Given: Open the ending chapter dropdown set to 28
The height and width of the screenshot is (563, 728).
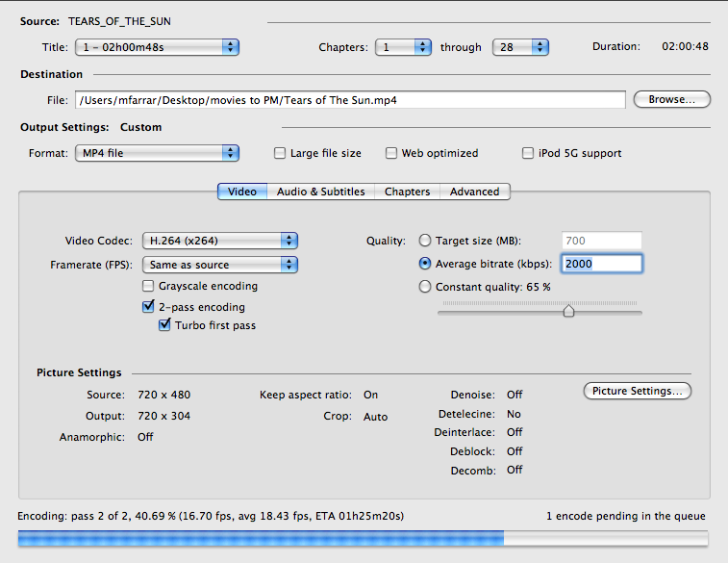Looking at the screenshot, I should click(x=520, y=47).
